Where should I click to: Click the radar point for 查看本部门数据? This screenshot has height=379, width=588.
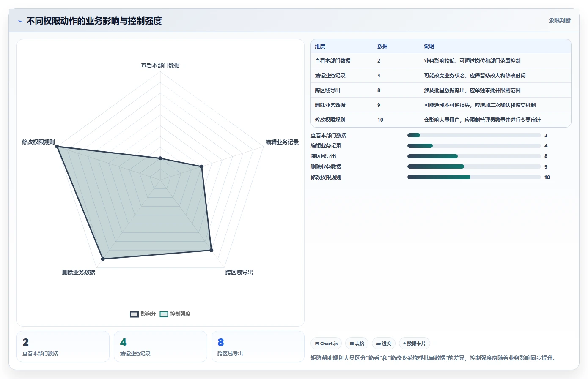[160, 158]
